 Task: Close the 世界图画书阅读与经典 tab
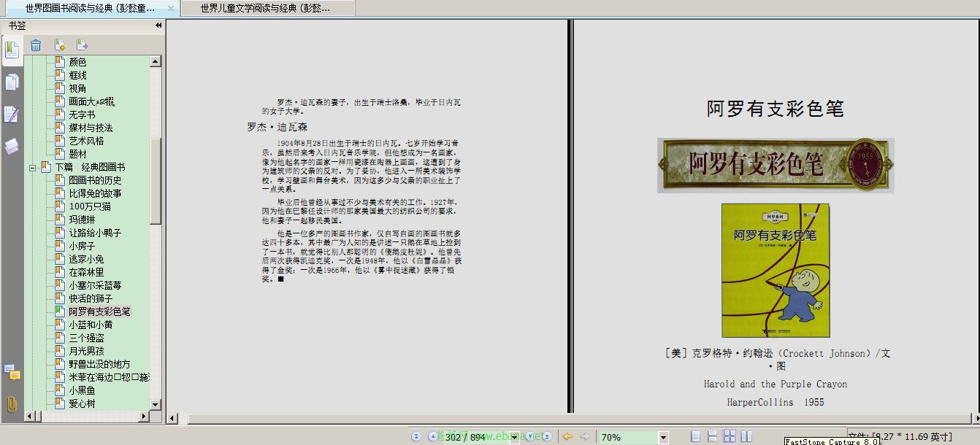tap(171, 8)
